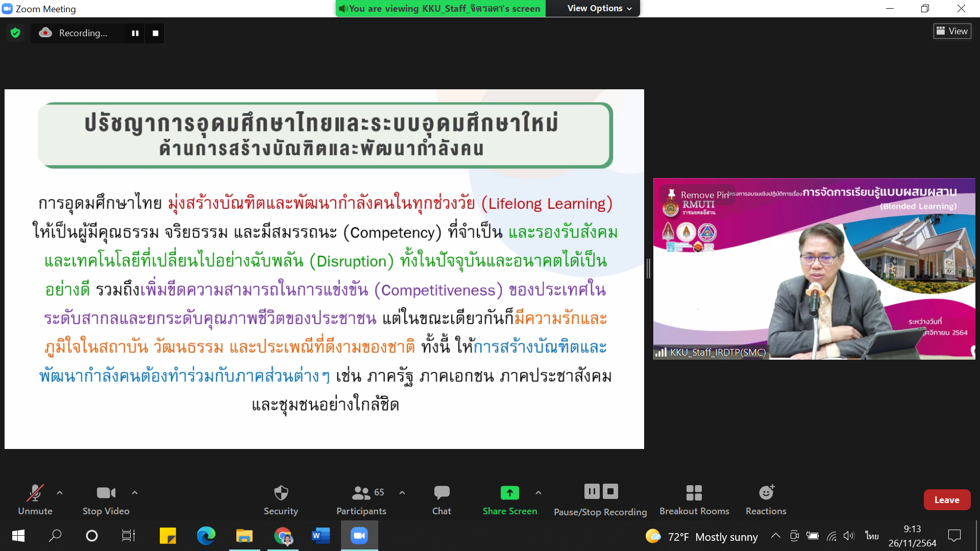This screenshot has width=980, height=551.
Task: Pause recording in the bottom toolbar
Action: [592, 491]
